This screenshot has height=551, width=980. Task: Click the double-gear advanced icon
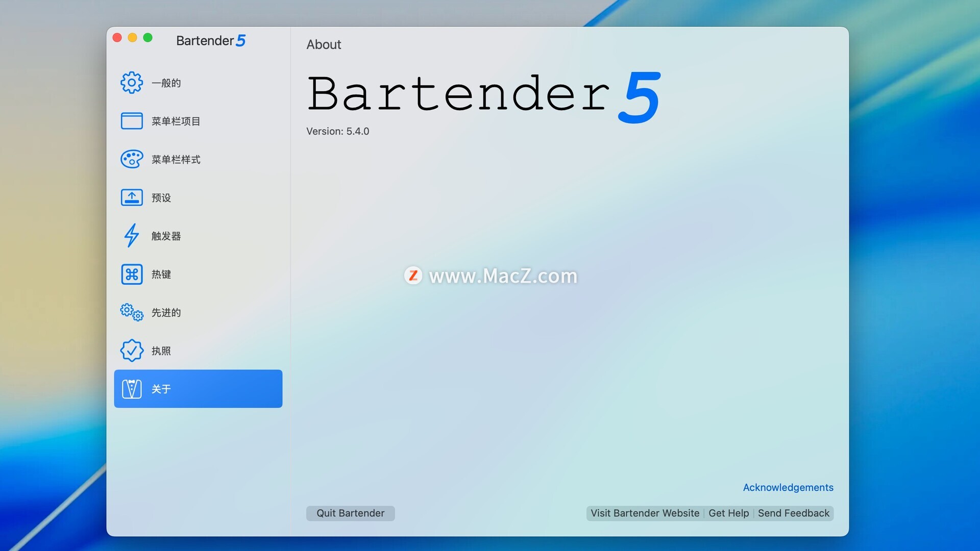[132, 312]
